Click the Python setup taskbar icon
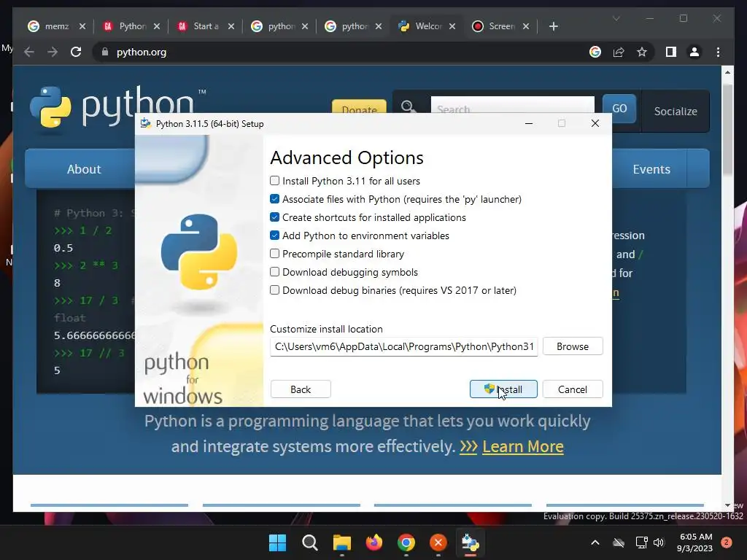 tap(471, 542)
